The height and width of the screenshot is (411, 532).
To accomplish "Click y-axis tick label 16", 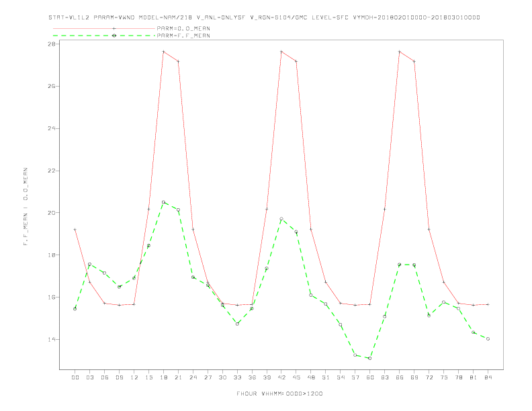I will (52, 297).
